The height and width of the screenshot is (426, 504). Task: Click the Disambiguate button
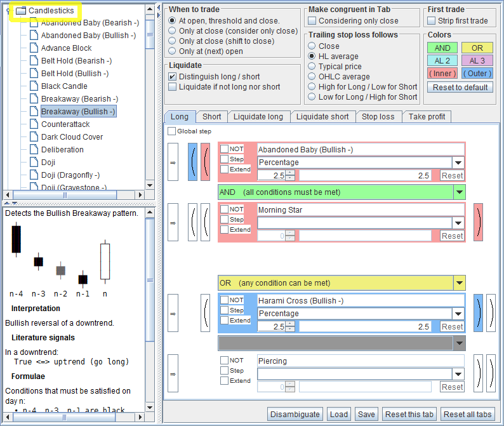(x=295, y=415)
